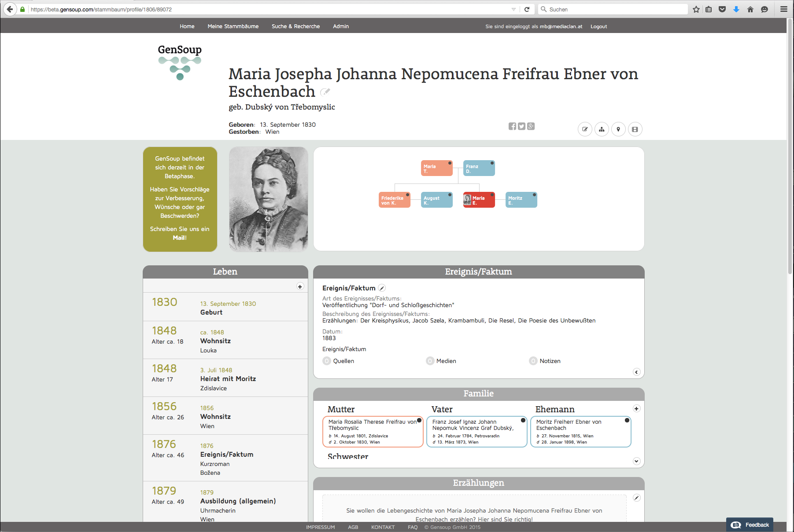The image size is (794, 532).
Task: Click the browser back arrow button
Action: pyautogui.click(x=10, y=9)
